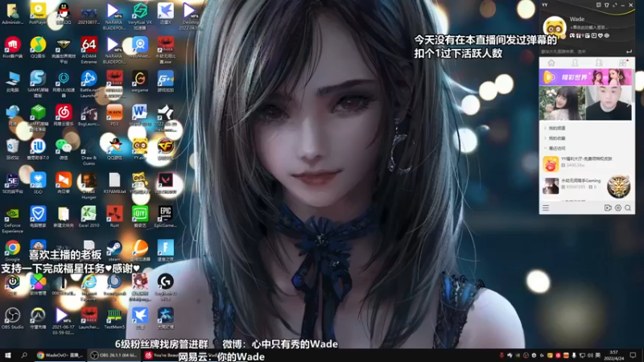Open the YY hamburger main menu
The image size is (644, 362).
546,208
